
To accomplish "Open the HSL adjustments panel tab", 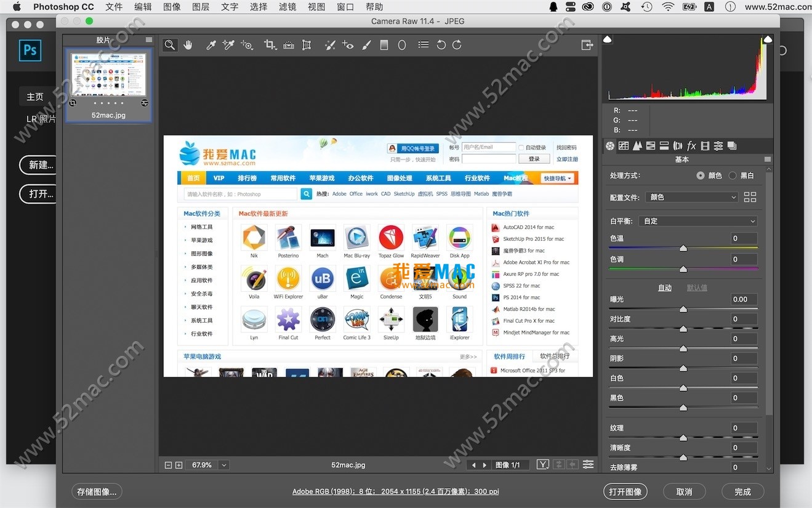I will pos(651,146).
